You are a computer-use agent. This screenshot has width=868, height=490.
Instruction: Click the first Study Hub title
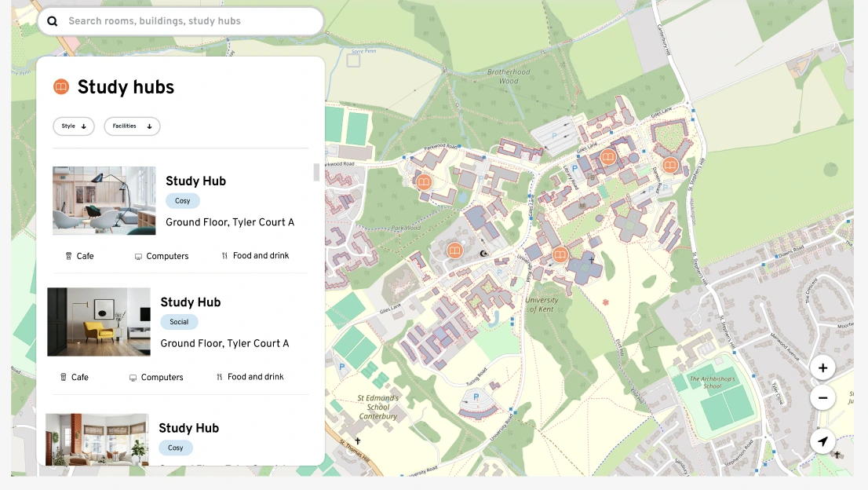pos(195,181)
